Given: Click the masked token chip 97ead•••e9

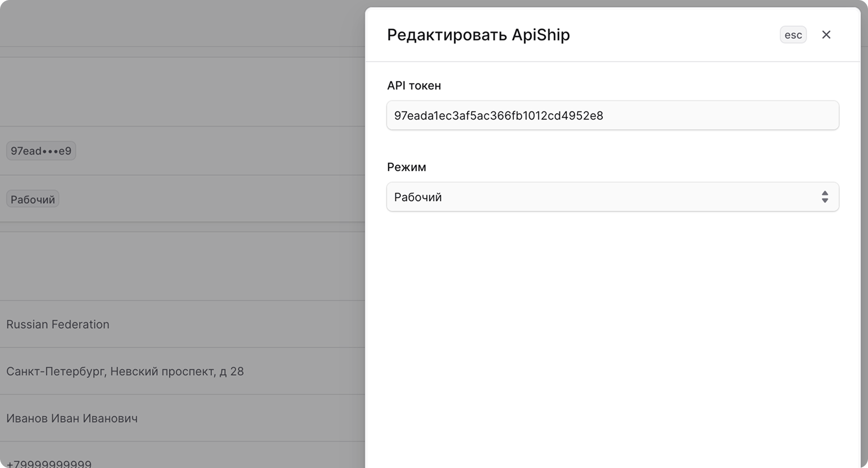Looking at the screenshot, I should [x=41, y=151].
